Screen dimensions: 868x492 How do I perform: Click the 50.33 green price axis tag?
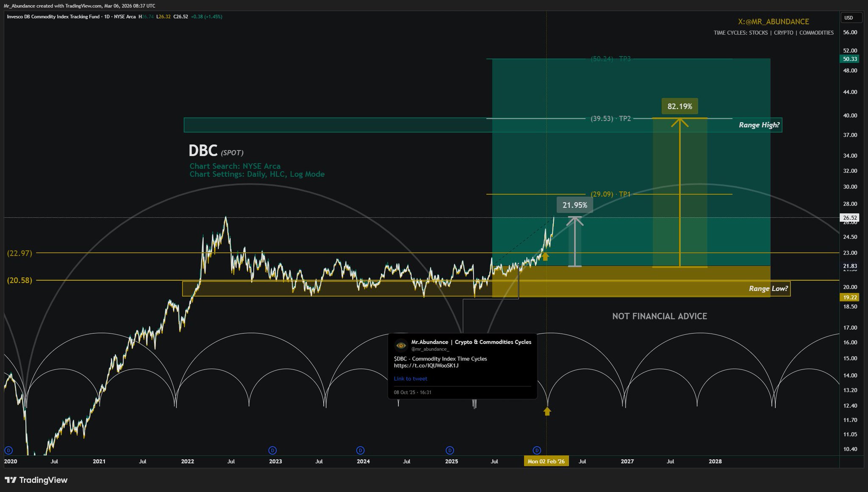(850, 59)
